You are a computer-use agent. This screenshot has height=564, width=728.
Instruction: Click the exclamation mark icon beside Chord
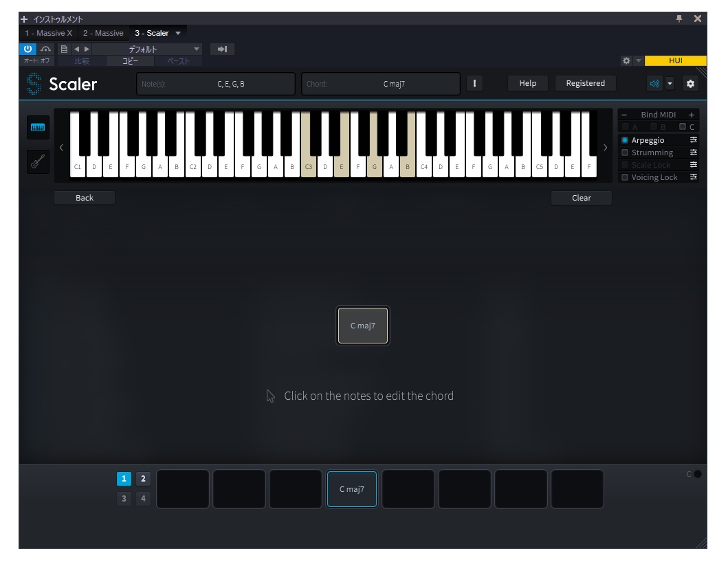point(474,84)
